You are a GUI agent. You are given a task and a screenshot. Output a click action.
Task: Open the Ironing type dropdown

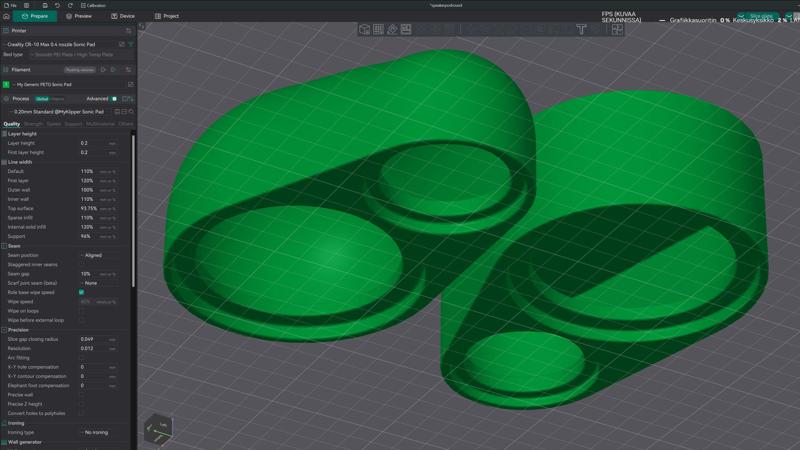98,433
